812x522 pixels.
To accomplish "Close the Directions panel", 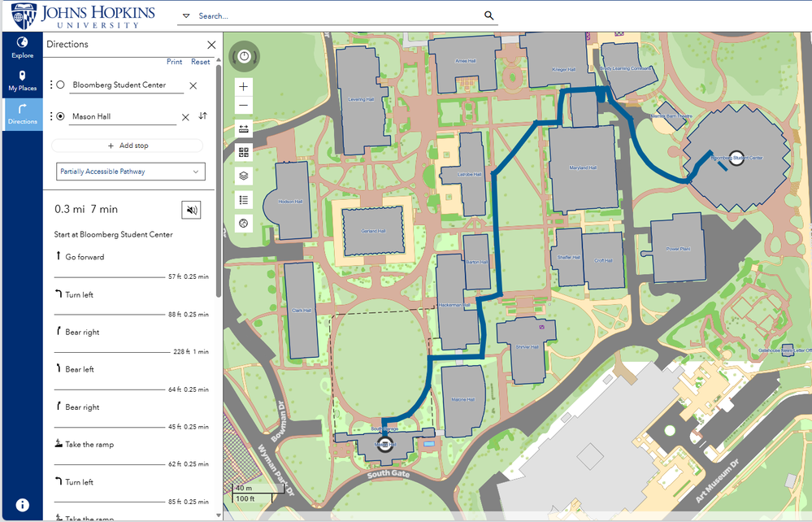I will (211, 45).
